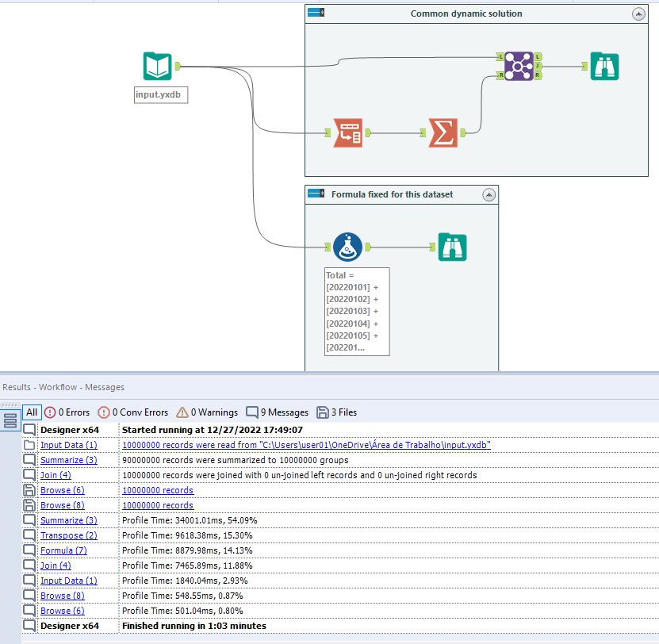
Task: Open the Browse tool after the Join tool
Action: coord(605,67)
